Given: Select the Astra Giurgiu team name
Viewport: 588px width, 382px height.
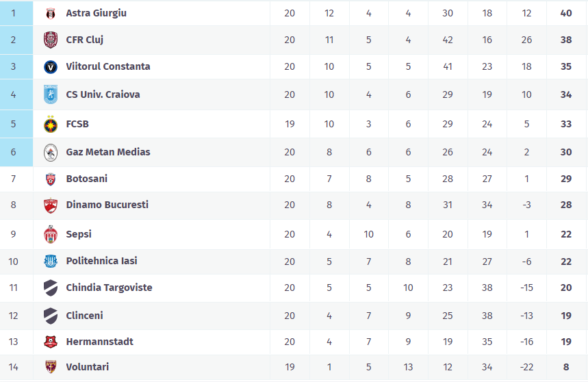Looking at the screenshot, I should pyautogui.click(x=96, y=13).
